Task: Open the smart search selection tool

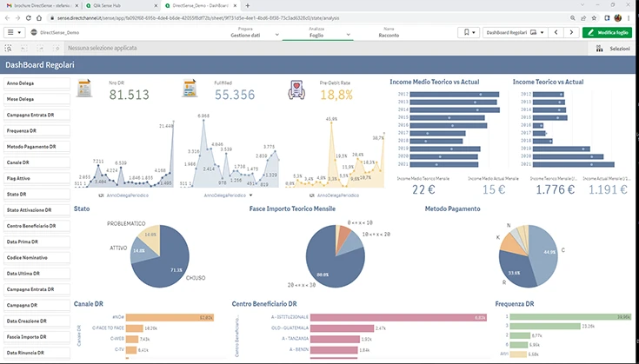Action: pos(8,48)
